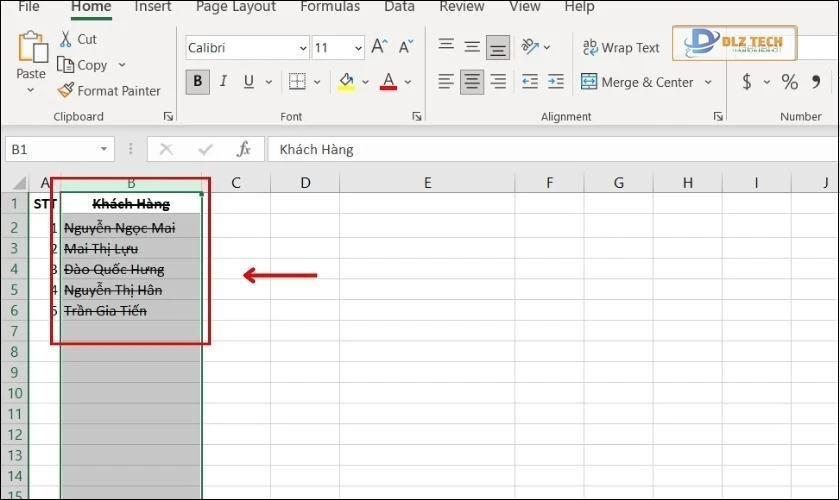
Task: Open the Formulas ribbon tab
Action: pyautogui.click(x=330, y=7)
